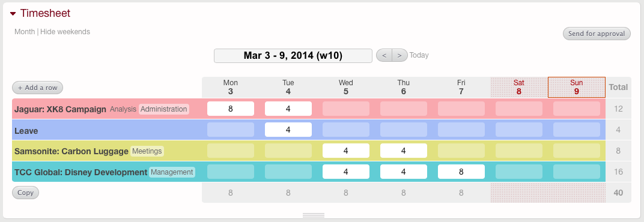Image resolution: width=644 pixels, height=222 pixels.
Task: Go to next week arrow
Action: (x=399, y=55)
